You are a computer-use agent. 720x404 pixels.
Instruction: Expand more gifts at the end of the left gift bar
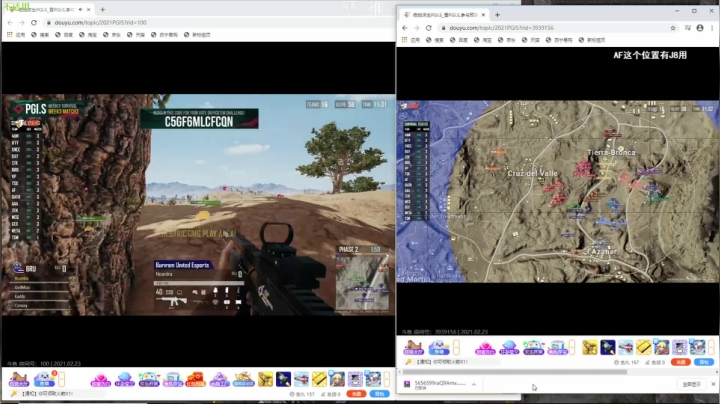pos(387,379)
